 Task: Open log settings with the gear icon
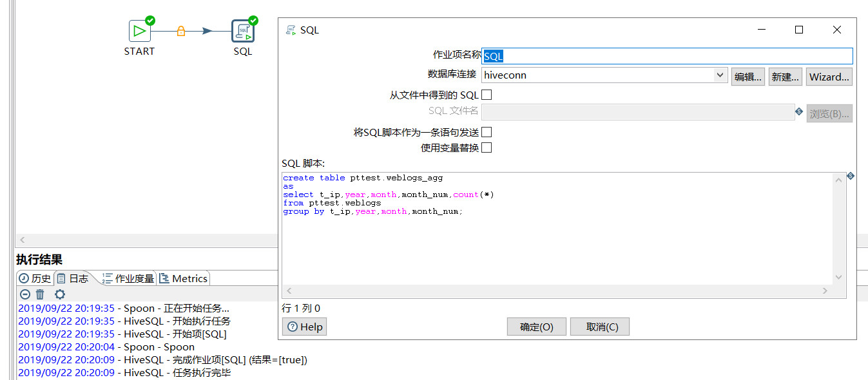pyautogui.click(x=60, y=294)
